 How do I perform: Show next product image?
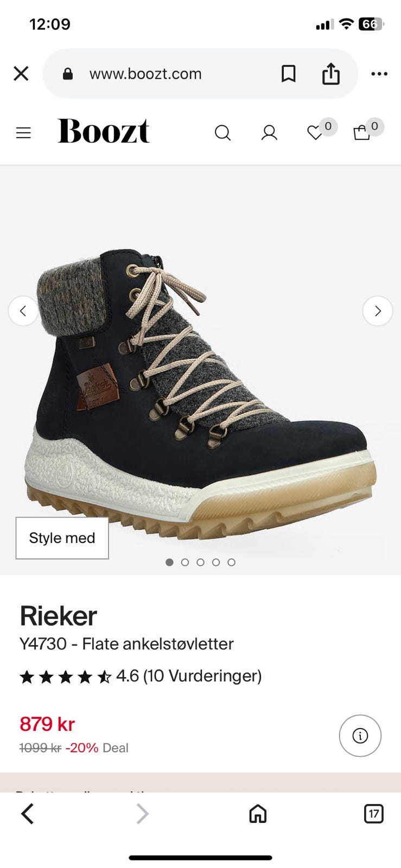(378, 311)
